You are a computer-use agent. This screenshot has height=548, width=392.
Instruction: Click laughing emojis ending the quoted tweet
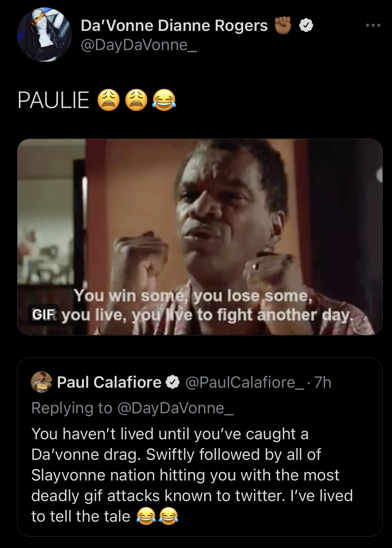point(157,516)
